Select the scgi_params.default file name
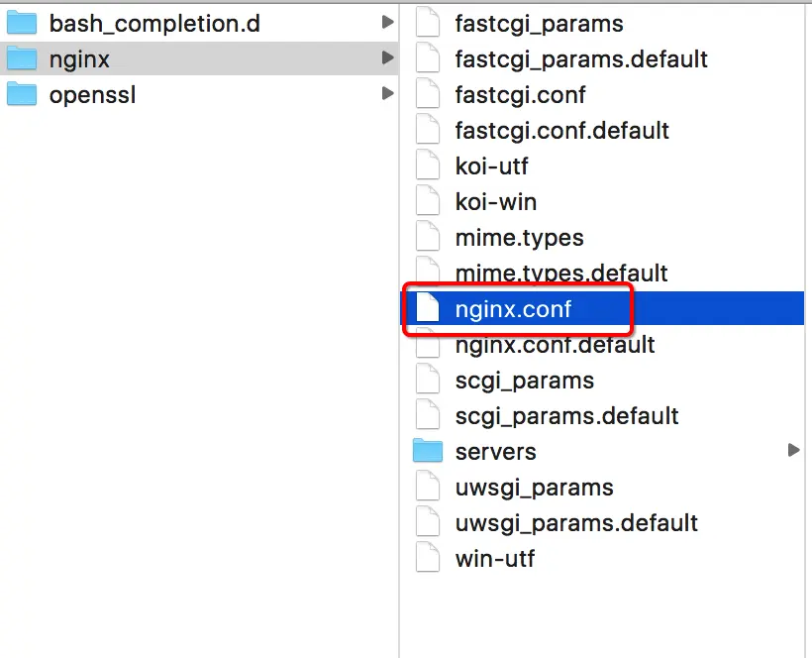This screenshot has width=812, height=658. 566,416
